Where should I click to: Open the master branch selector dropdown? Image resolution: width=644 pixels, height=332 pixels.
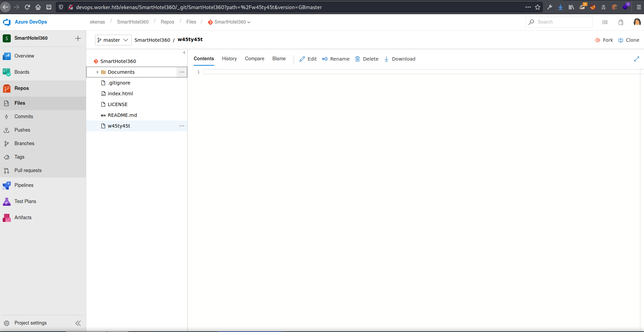point(113,40)
